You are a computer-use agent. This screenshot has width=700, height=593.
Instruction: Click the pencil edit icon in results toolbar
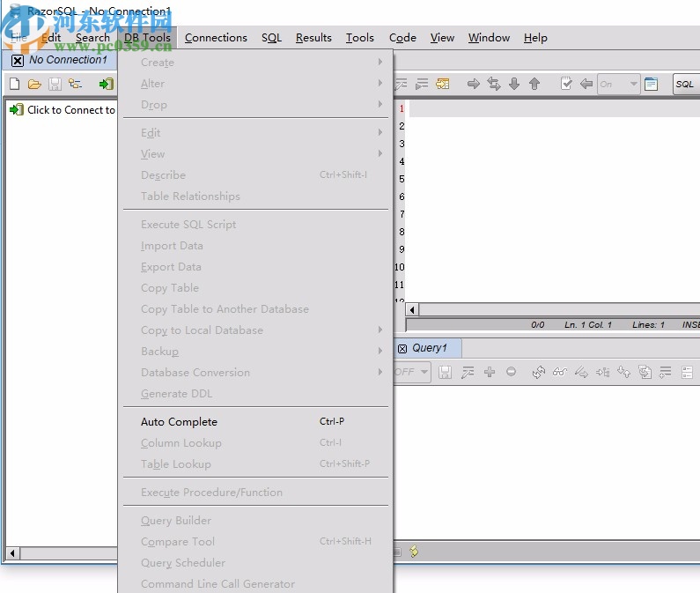[468, 372]
